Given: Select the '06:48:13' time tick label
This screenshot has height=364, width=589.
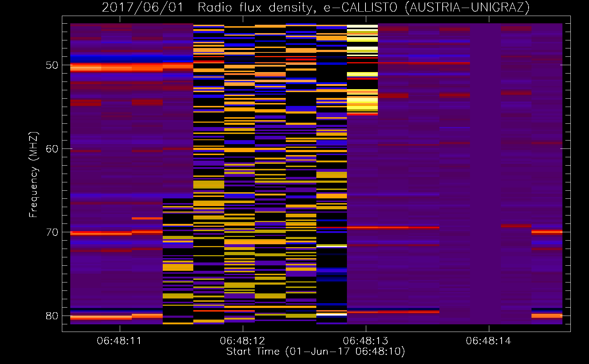Looking at the screenshot, I should coord(365,341).
